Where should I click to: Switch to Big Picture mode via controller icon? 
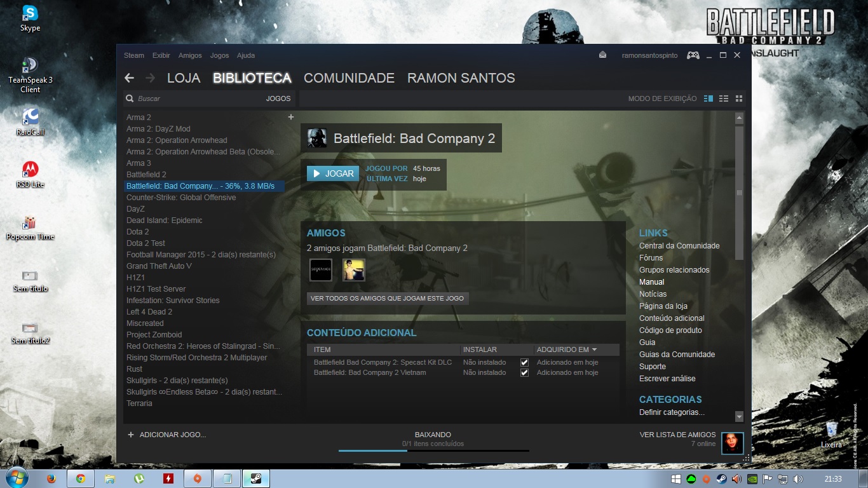click(x=693, y=55)
